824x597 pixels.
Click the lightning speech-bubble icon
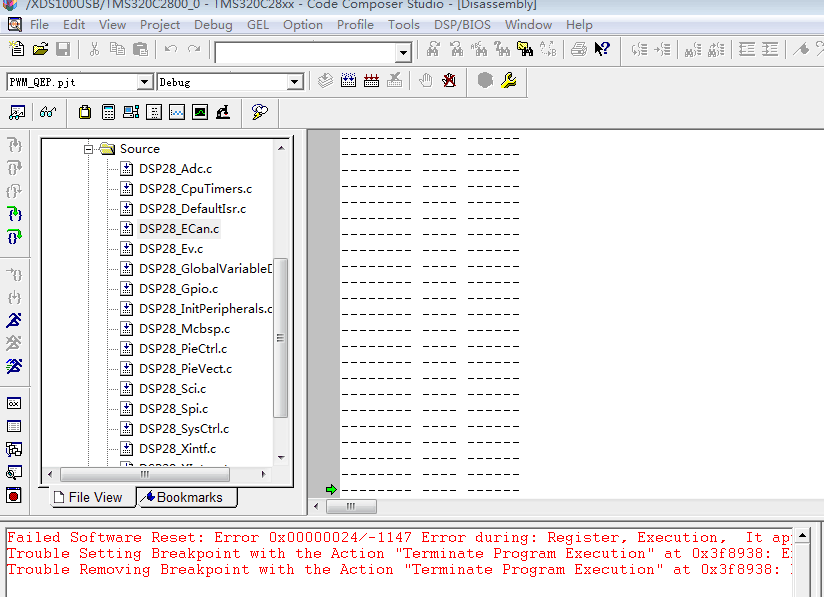point(260,112)
